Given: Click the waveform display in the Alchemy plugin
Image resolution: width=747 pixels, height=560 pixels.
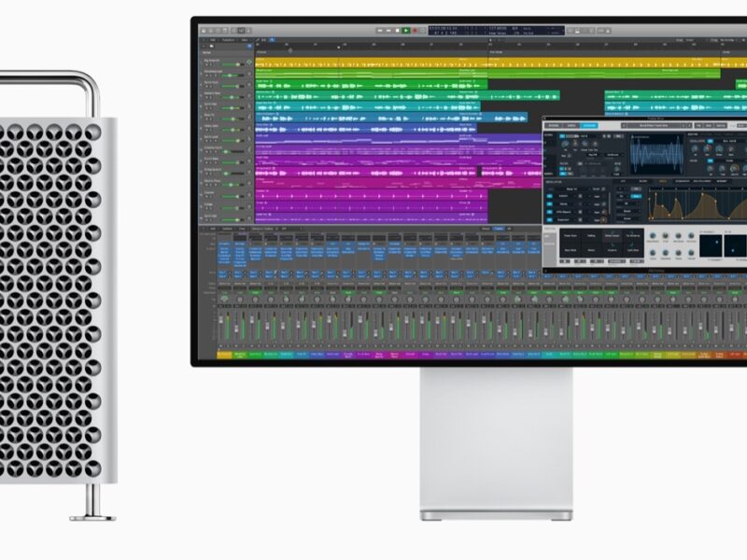Looking at the screenshot, I should pos(658,154).
